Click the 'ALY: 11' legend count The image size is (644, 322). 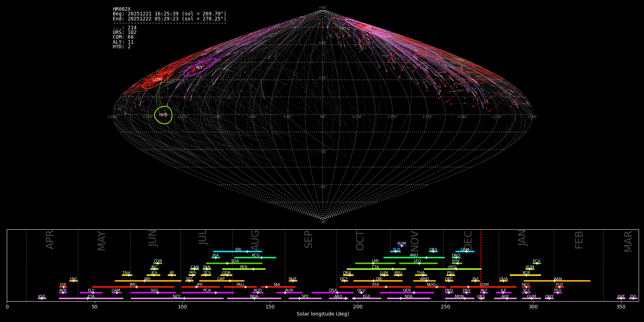click(123, 42)
